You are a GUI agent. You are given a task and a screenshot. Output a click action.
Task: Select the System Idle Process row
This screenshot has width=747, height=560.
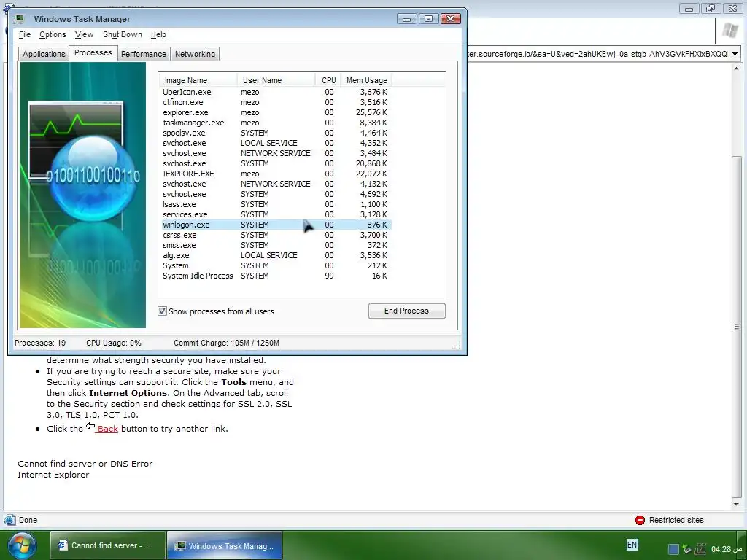point(275,276)
